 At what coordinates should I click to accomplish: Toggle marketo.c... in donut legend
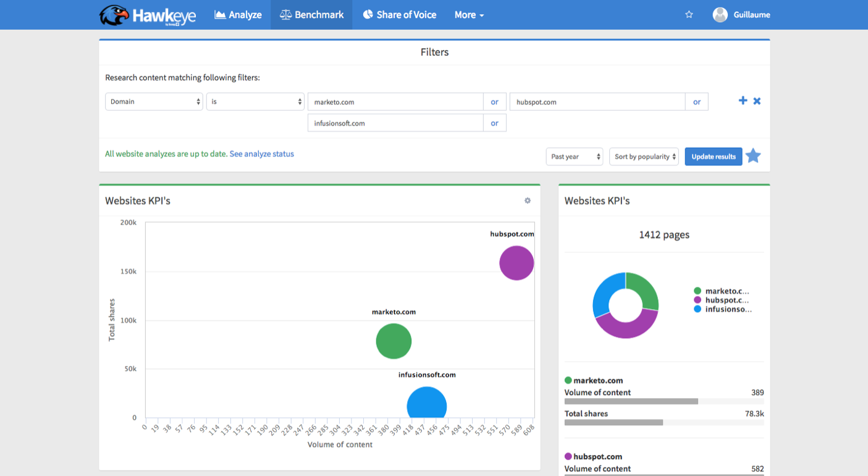pos(722,291)
